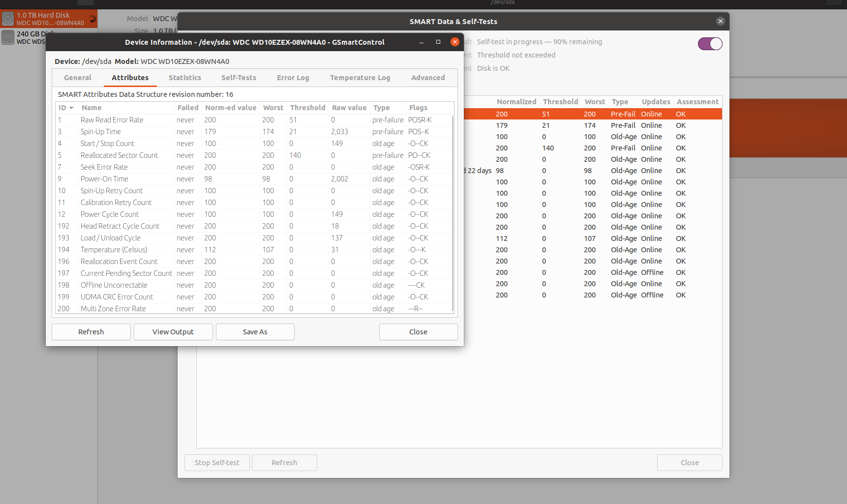Sort the table by the Raw value column

point(349,108)
